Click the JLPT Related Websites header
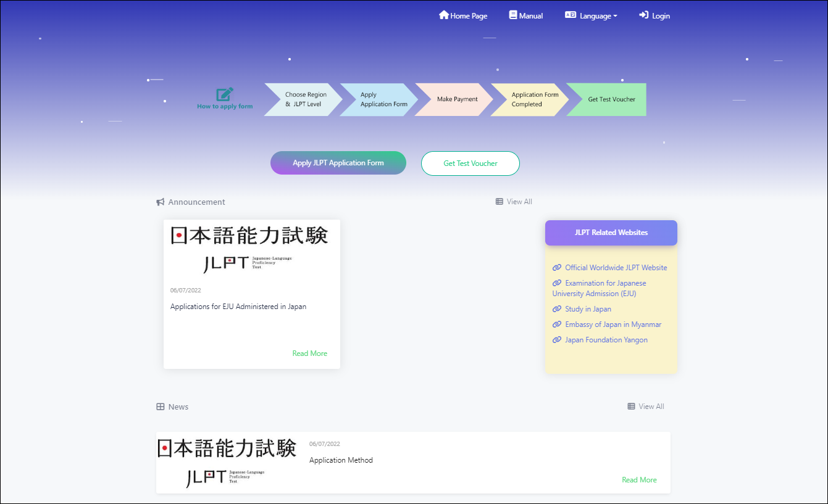Screen dimensions: 828x504 point(611,233)
